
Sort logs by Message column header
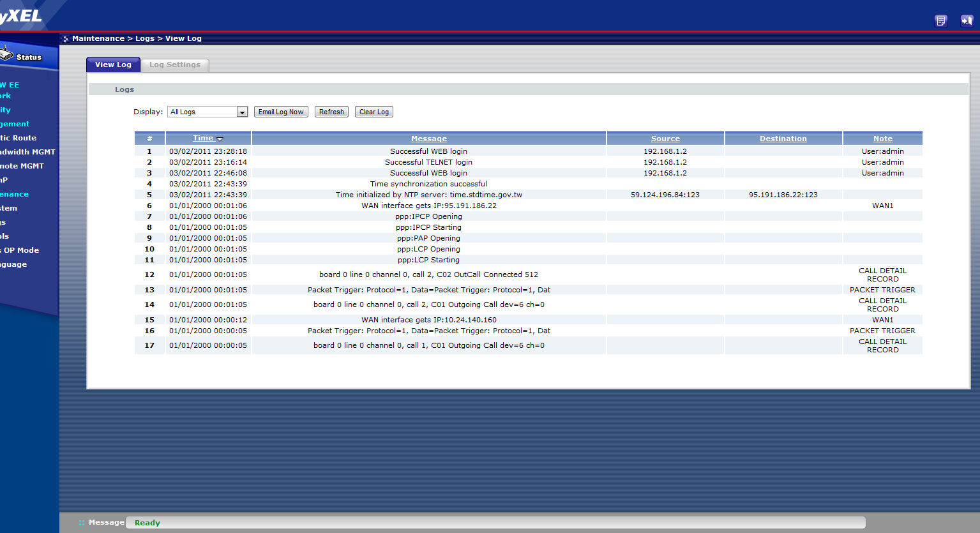pos(429,139)
